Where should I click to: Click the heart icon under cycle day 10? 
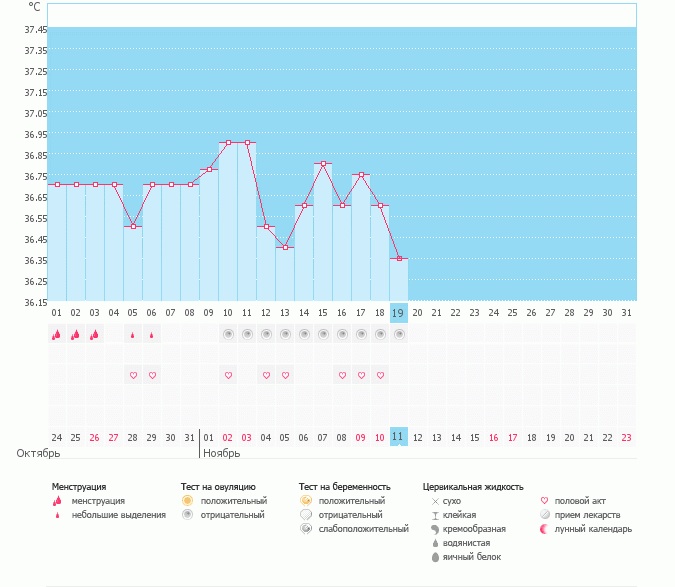tap(228, 375)
